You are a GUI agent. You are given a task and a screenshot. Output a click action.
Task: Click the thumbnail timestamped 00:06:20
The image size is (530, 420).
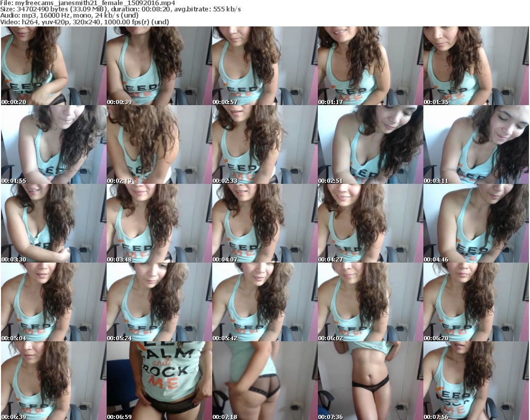click(x=476, y=302)
